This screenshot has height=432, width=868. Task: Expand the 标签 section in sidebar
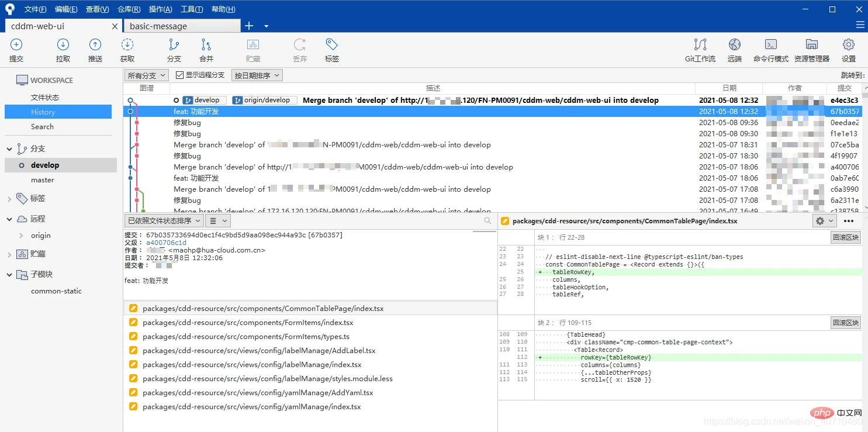(9, 199)
